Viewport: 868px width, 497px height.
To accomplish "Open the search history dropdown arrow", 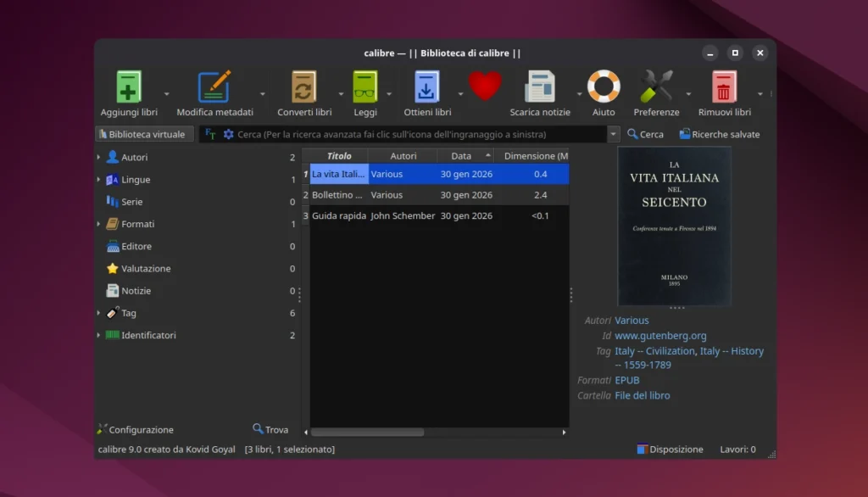I will point(612,133).
